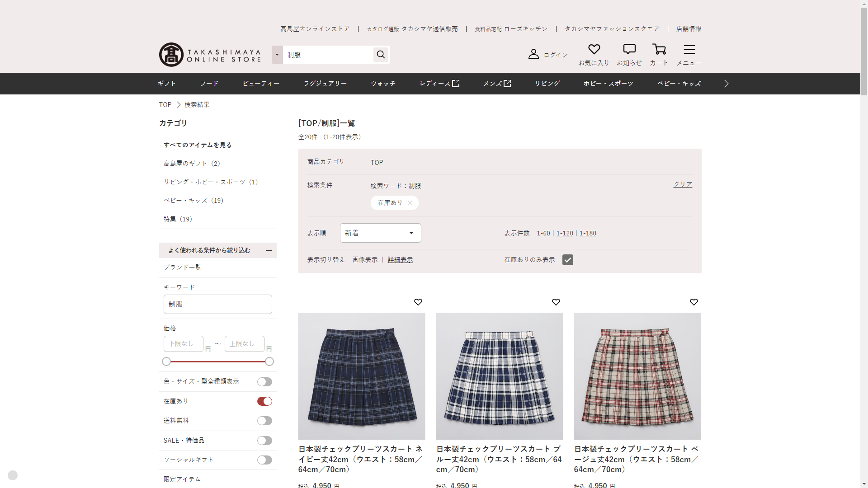Uncheck 在庫ありのみ表示 checkbox
This screenshot has height=488, width=868.
pyautogui.click(x=568, y=260)
